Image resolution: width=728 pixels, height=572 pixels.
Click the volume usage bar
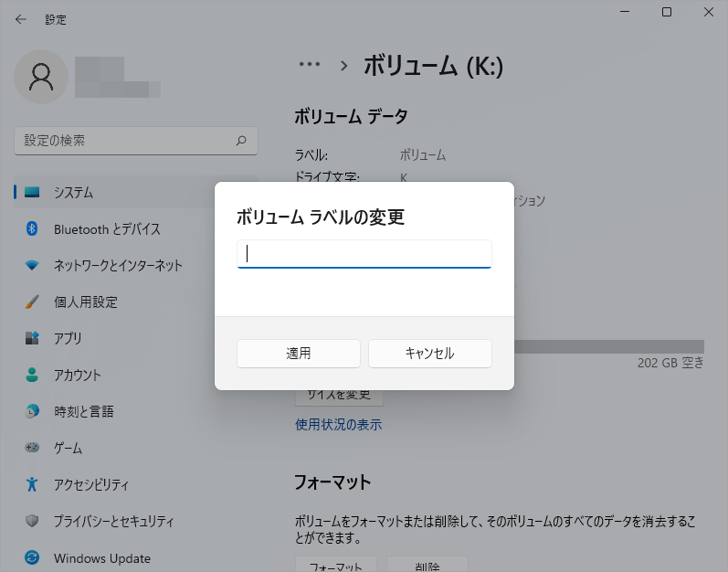(x=609, y=346)
